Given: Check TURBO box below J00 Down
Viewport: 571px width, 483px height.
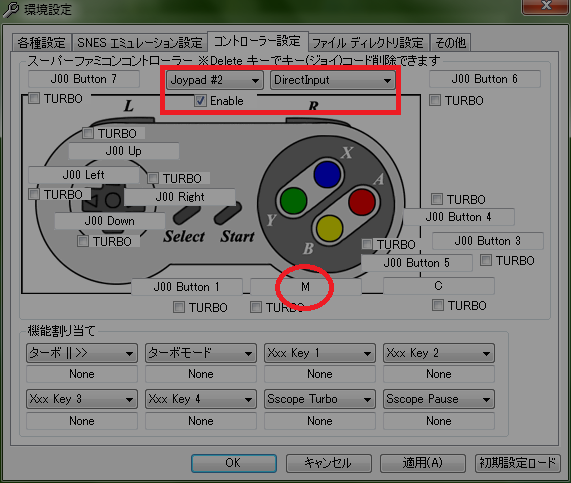Looking at the screenshot, I should [83, 241].
